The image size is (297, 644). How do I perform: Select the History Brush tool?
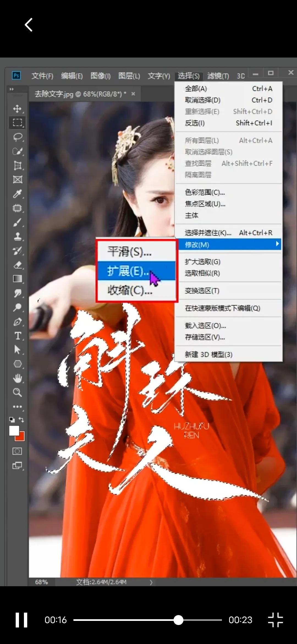[x=18, y=251]
